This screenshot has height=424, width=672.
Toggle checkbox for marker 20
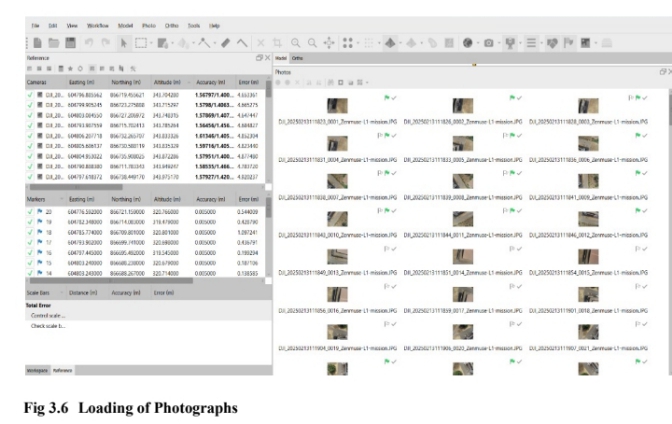point(29,212)
